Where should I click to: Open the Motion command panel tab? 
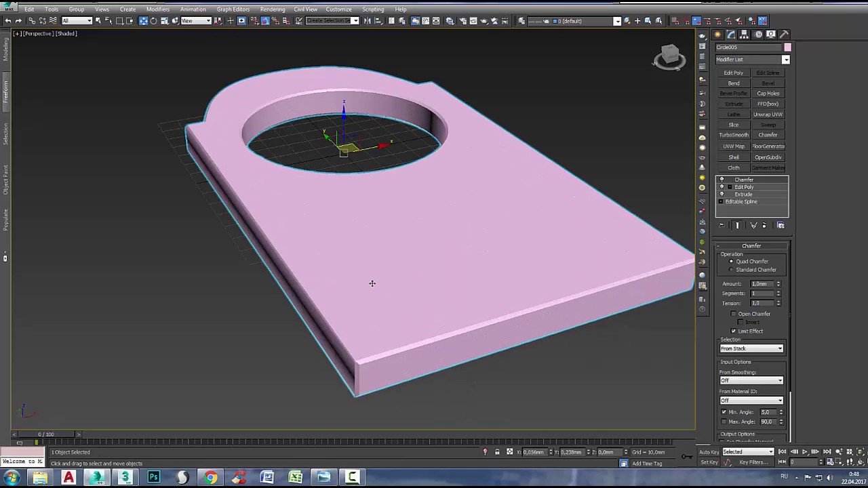[758, 35]
